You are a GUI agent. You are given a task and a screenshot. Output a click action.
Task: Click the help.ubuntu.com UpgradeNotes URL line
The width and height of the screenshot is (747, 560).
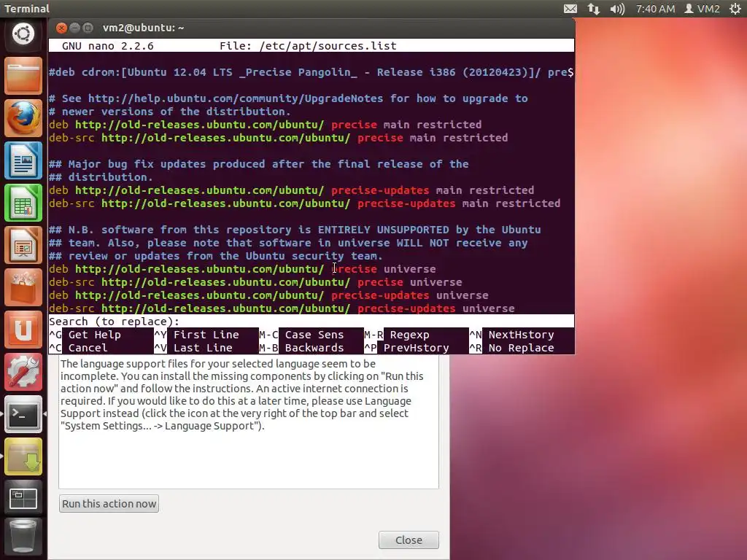[288, 98]
